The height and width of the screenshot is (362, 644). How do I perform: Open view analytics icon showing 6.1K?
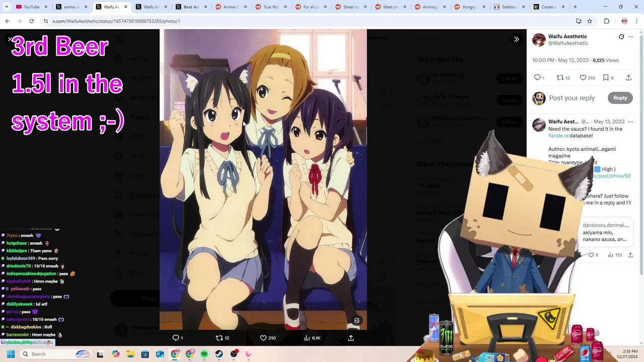click(307, 338)
